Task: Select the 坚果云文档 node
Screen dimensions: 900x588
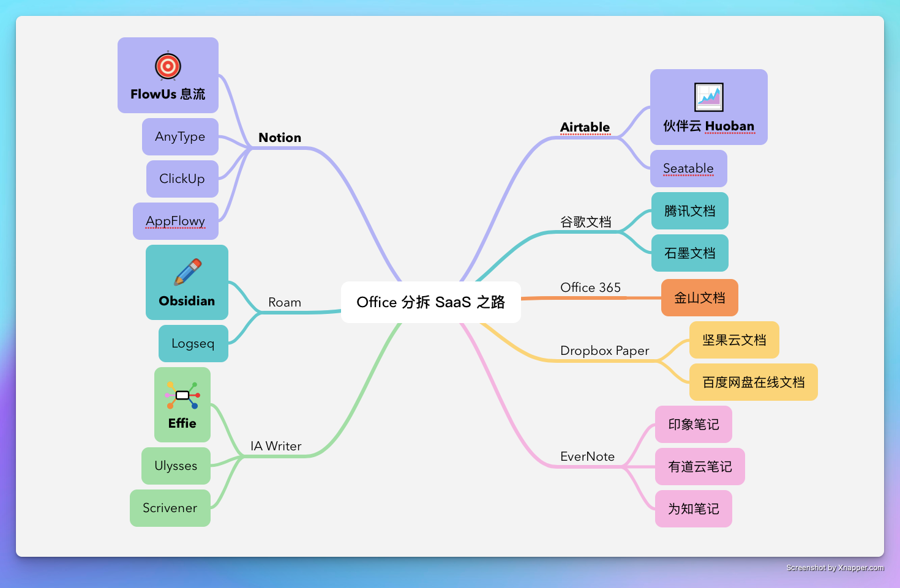Action: tap(735, 340)
